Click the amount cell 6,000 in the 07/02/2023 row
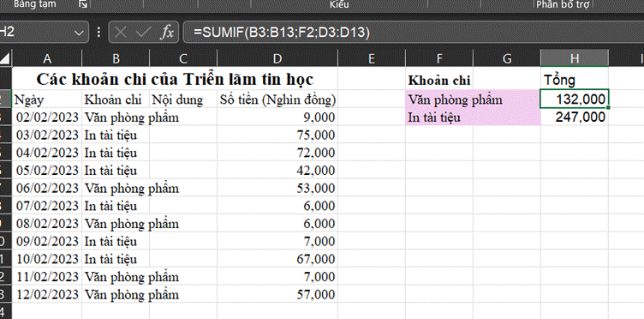Image resolution: width=644 pixels, height=319 pixels. (x=277, y=206)
